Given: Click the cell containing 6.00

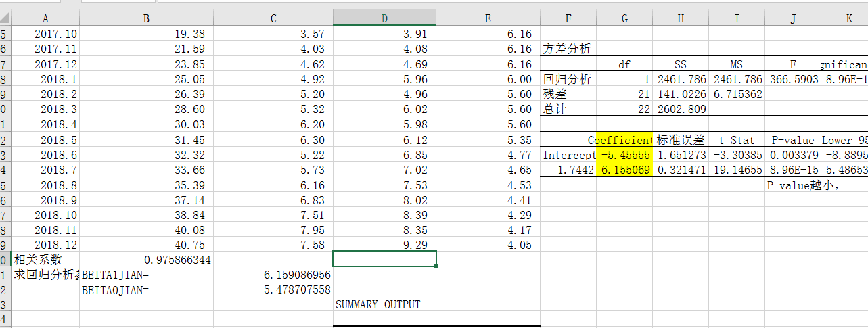Looking at the screenshot, I should 488,79.
